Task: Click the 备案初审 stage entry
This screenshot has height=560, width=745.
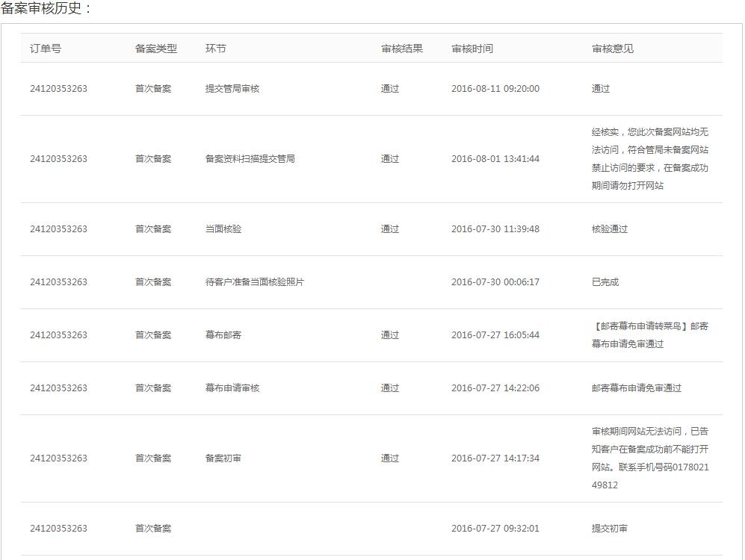Action: tap(227, 458)
